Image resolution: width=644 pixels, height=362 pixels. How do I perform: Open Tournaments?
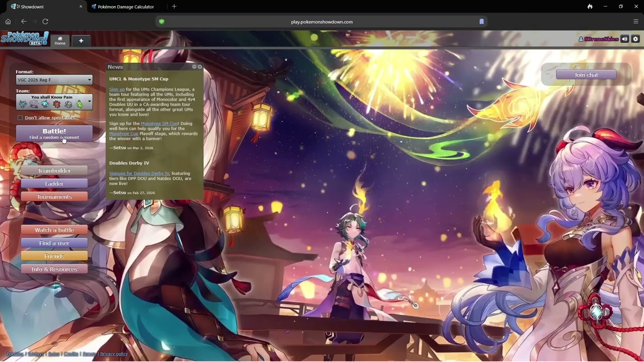click(x=54, y=197)
